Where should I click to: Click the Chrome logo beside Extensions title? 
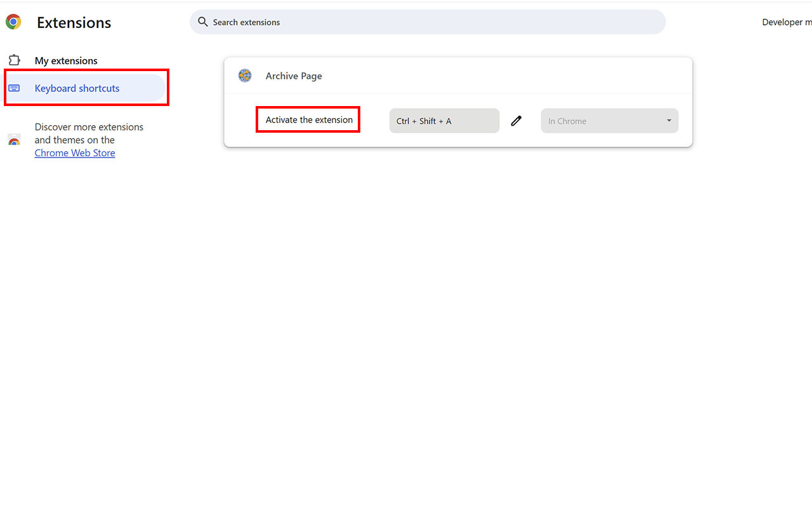(13, 22)
